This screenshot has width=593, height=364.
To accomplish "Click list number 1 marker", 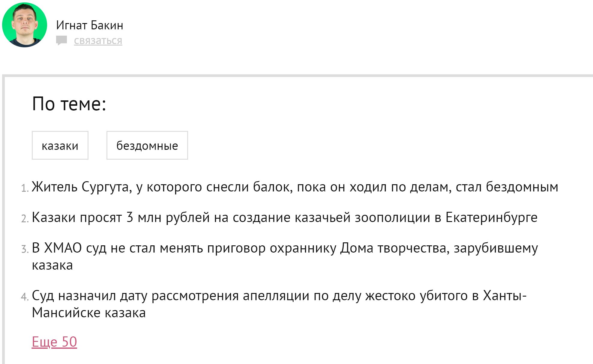I will [25, 188].
